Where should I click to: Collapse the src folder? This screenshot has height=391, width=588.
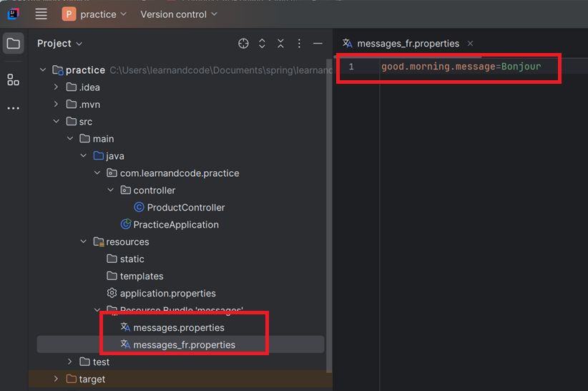[x=57, y=121]
